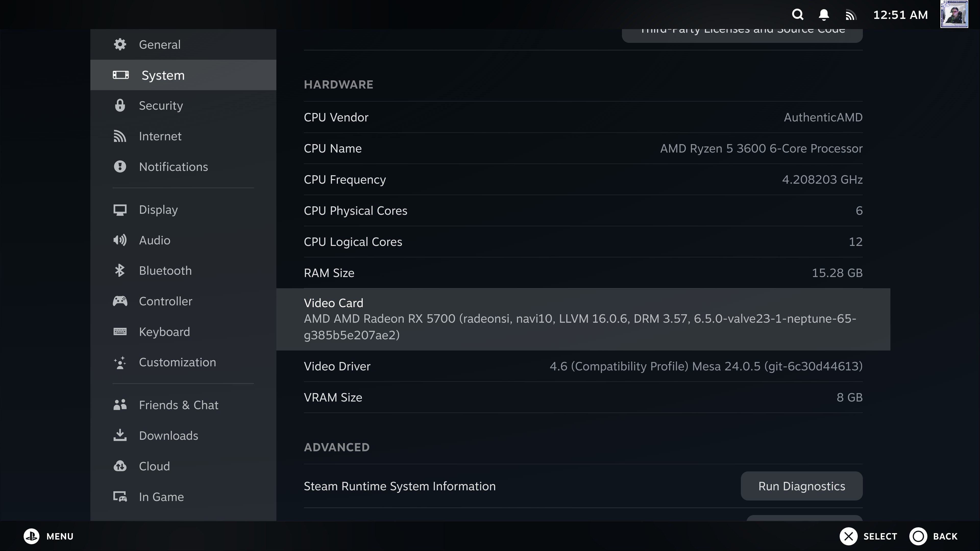Viewport: 980px width, 551px height.
Task: Open the General settings section
Action: pos(183,44)
